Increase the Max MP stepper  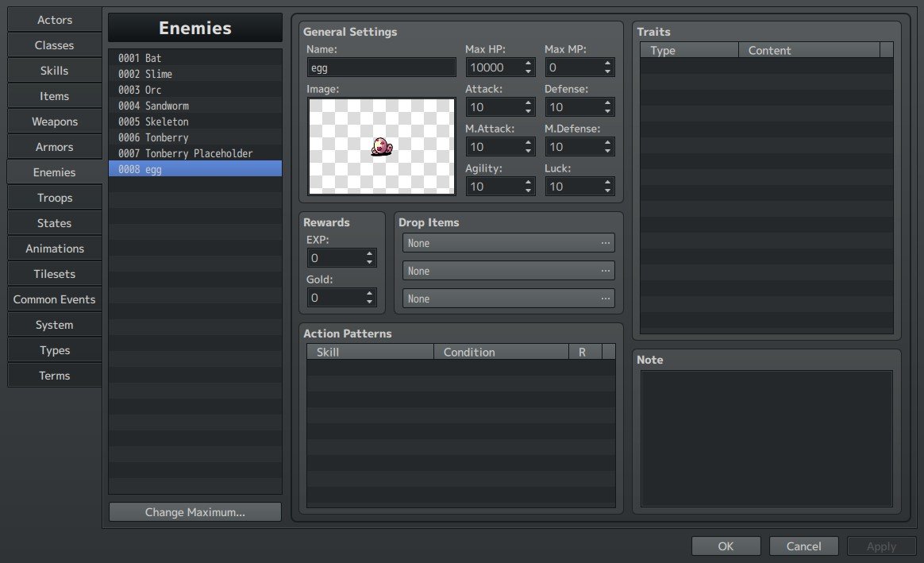tap(607, 63)
